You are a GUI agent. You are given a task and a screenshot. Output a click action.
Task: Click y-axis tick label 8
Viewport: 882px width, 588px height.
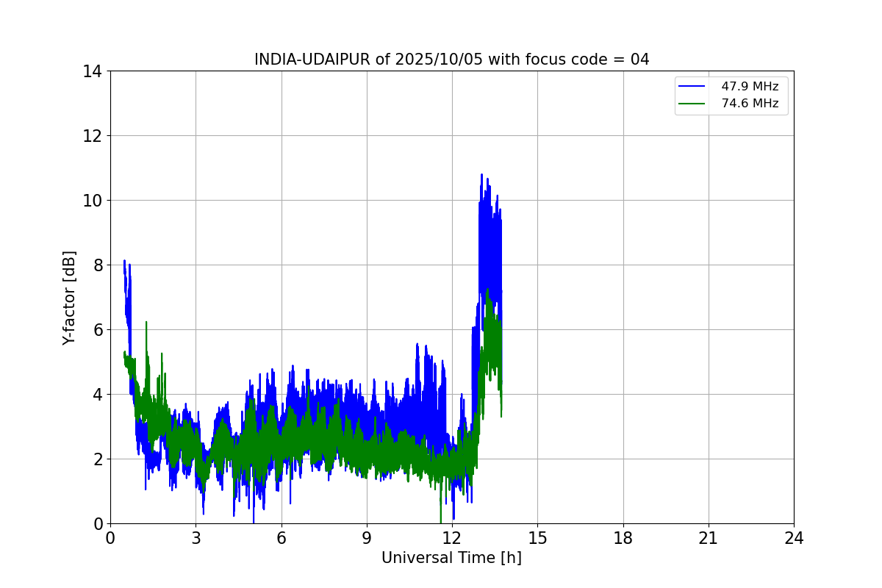98,265
